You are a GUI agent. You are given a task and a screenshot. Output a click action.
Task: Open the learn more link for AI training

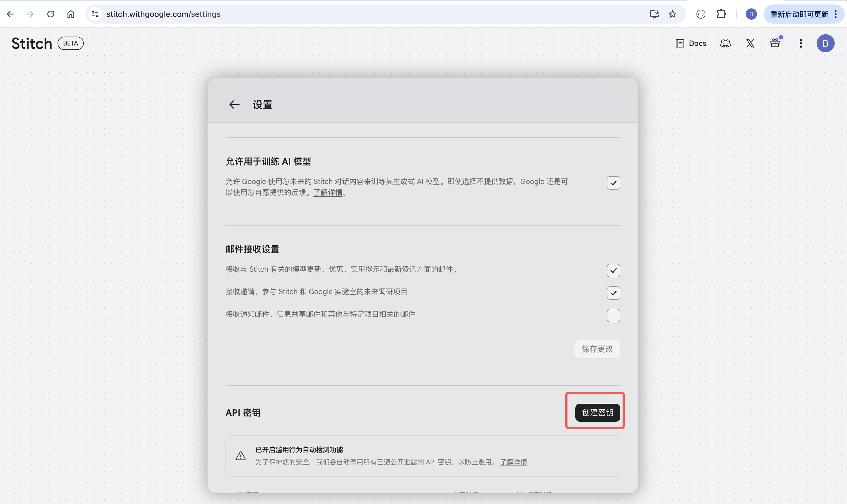click(x=328, y=192)
